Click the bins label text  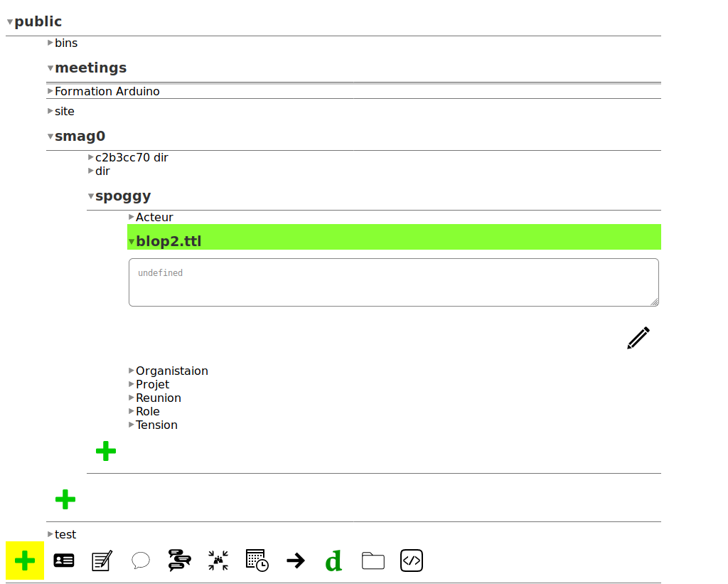click(x=66, y=43)
